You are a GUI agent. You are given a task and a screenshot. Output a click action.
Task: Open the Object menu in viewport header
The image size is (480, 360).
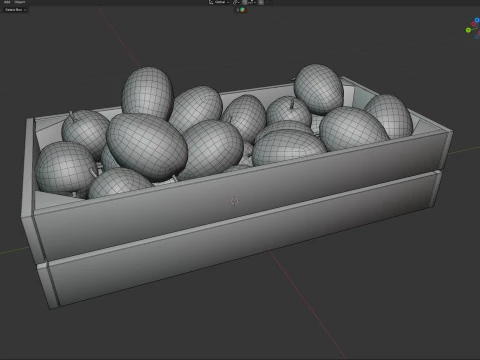tap(20, 2)
